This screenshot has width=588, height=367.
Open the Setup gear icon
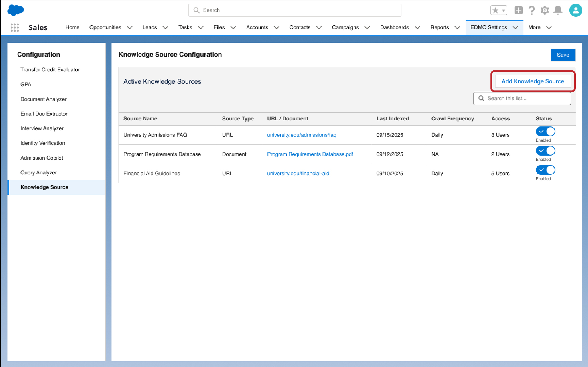click(x=545, y=10)
